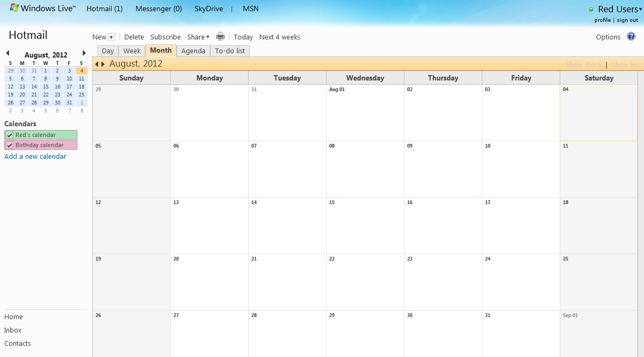Click the Saturday column header
This screenshot has height=357, width=644.
click(599, 78)
